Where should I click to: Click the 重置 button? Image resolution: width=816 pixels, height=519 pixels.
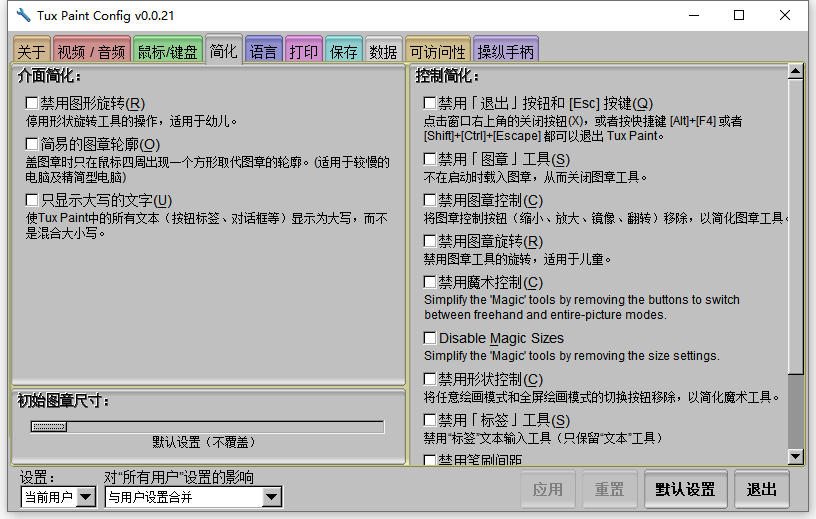coord(609,489)
